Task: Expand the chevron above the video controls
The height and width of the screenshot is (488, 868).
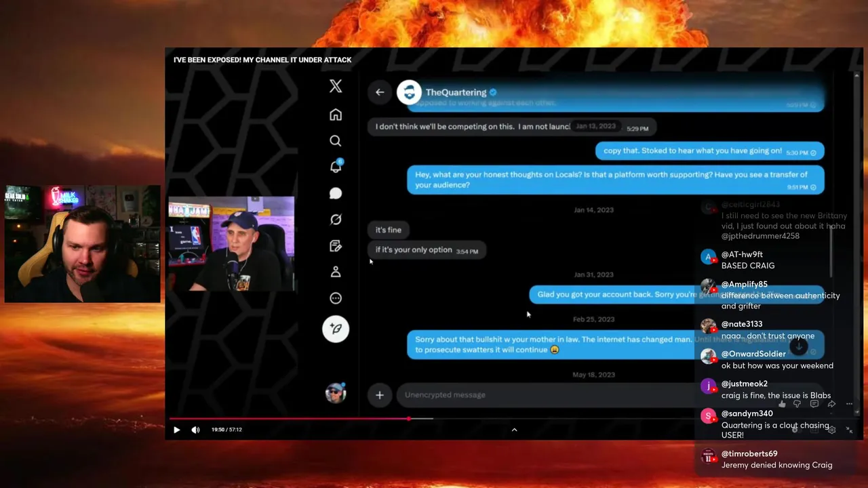Action: 514,430
